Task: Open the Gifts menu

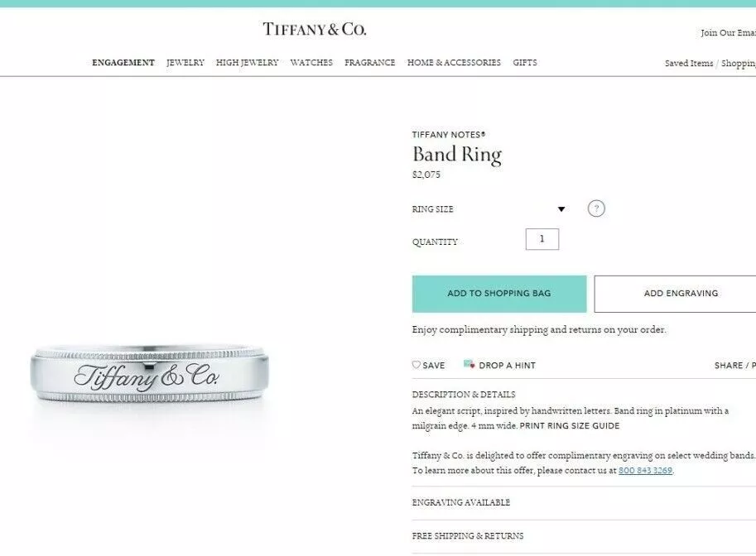Action: coord(525,63)
